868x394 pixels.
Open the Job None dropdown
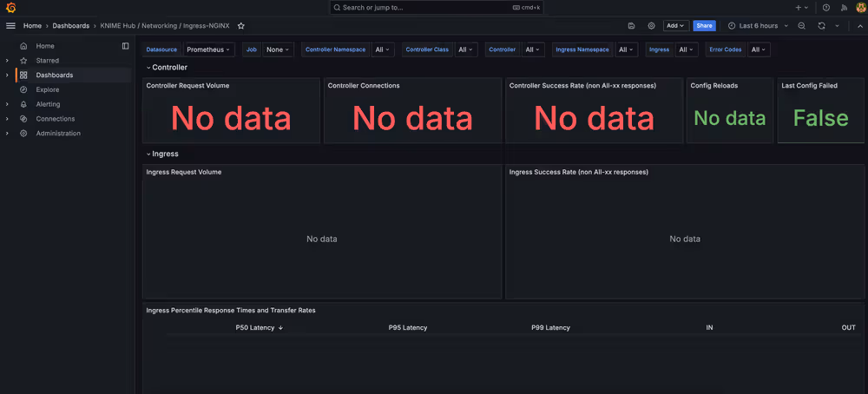[278, 49]
